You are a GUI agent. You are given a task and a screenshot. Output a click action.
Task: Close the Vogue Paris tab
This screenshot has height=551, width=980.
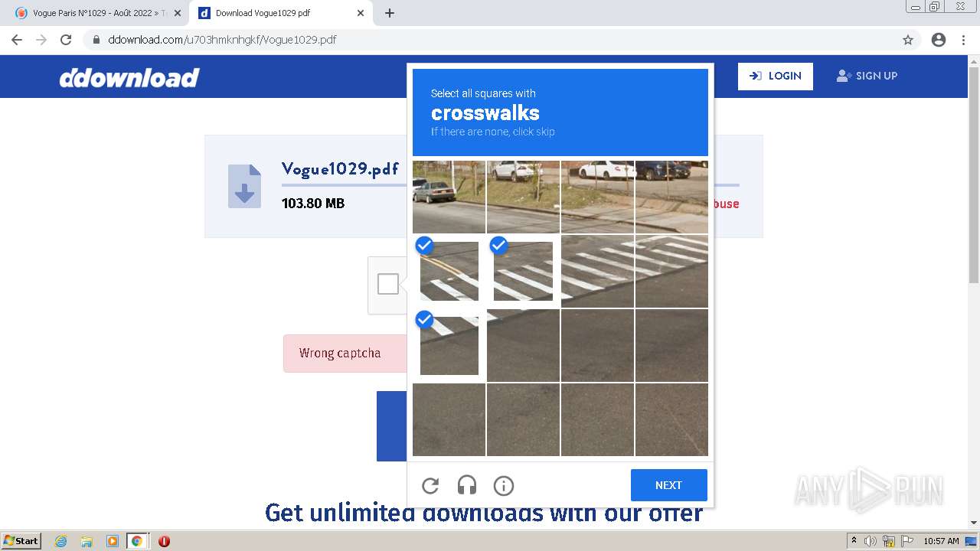tap(178, 13)
